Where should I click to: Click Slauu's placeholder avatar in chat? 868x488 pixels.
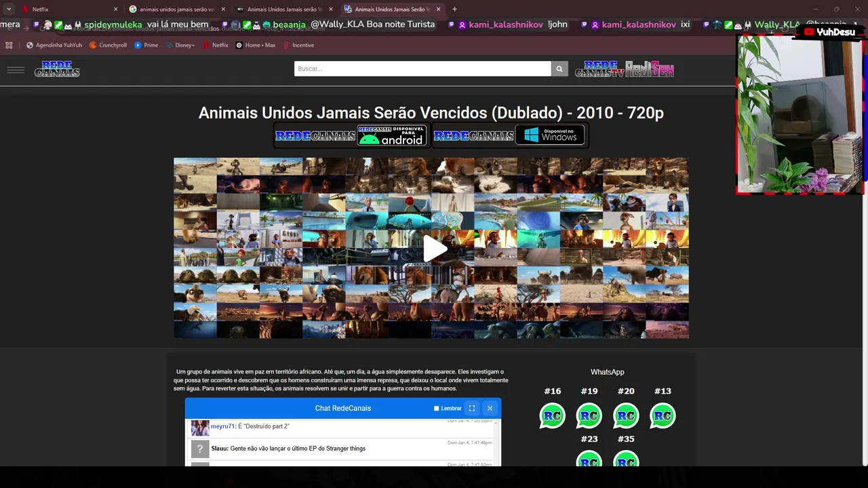pos(200,449)
